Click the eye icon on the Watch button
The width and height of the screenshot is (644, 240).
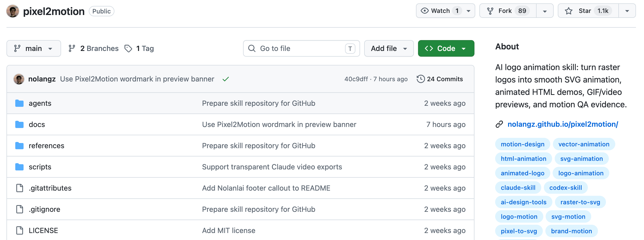coord(425,11)
